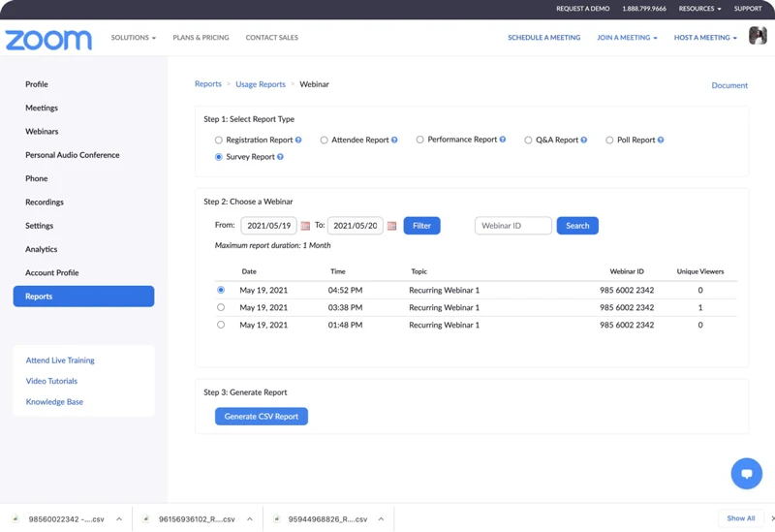
Task: Select the Q&A Report option
Action: click(x=528, y=141)
